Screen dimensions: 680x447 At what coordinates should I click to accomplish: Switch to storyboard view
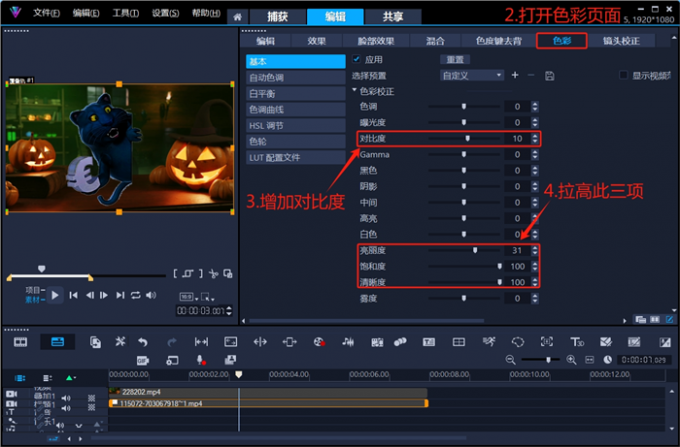pyautogui.click(x=20, y=342)
